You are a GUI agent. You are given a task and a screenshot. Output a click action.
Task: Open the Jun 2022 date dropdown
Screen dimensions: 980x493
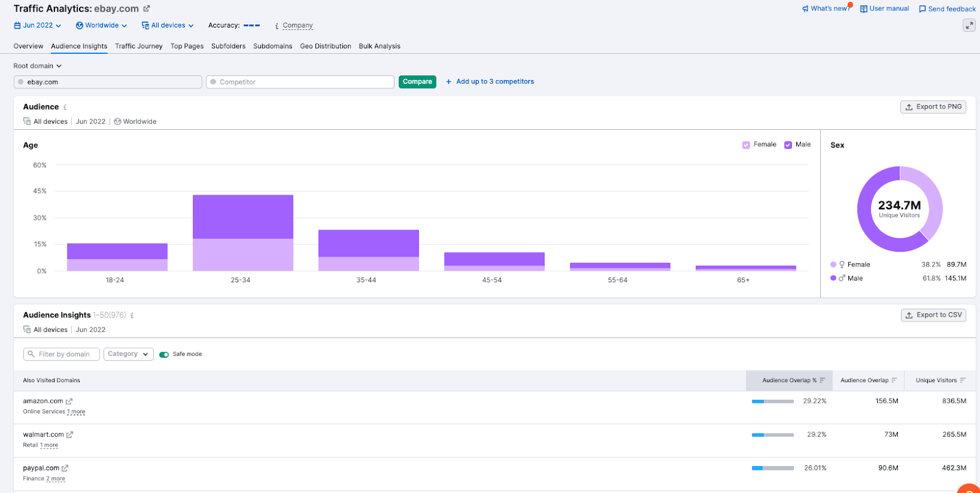pos(37,26)
